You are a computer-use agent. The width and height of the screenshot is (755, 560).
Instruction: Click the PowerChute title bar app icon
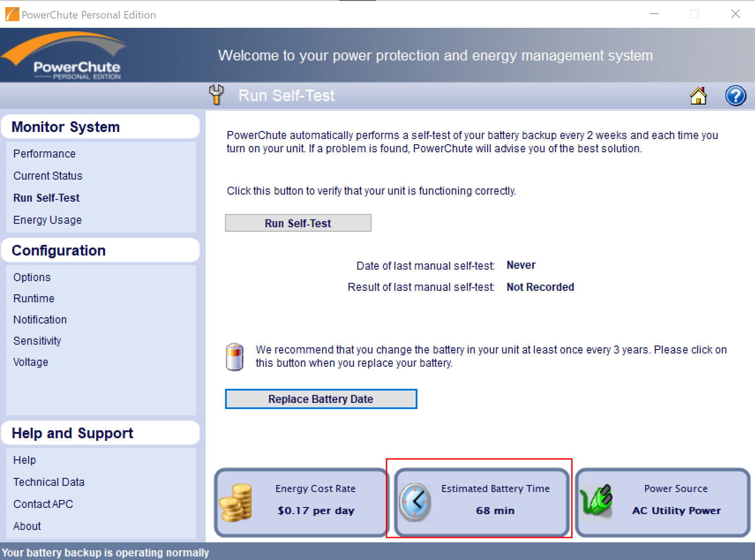tap(12, 15)
